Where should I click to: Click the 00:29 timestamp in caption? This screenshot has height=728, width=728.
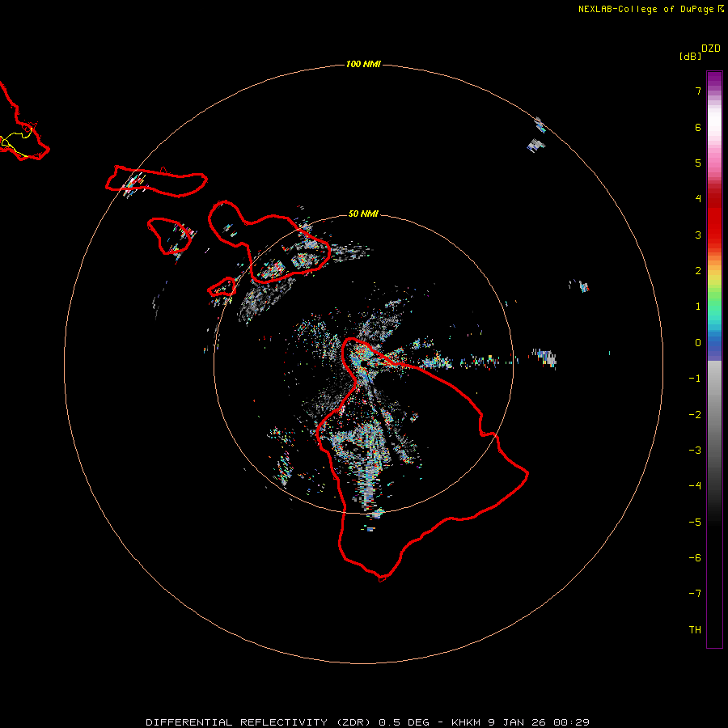tap(572, 722)
